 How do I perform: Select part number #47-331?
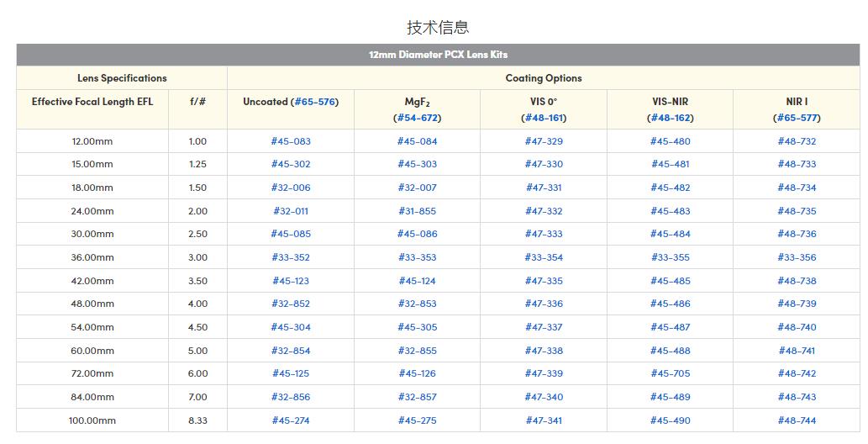(544, 188)
